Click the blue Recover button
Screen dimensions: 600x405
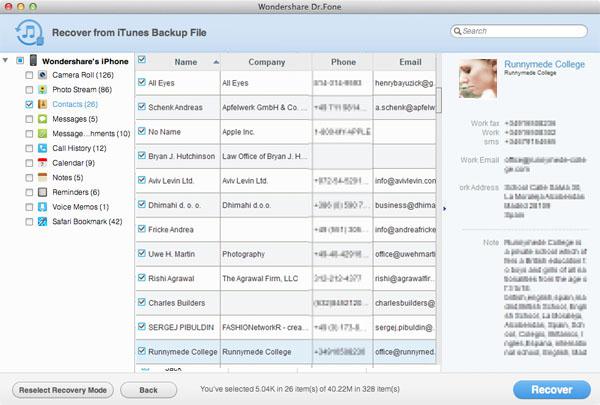coord(551,390)
